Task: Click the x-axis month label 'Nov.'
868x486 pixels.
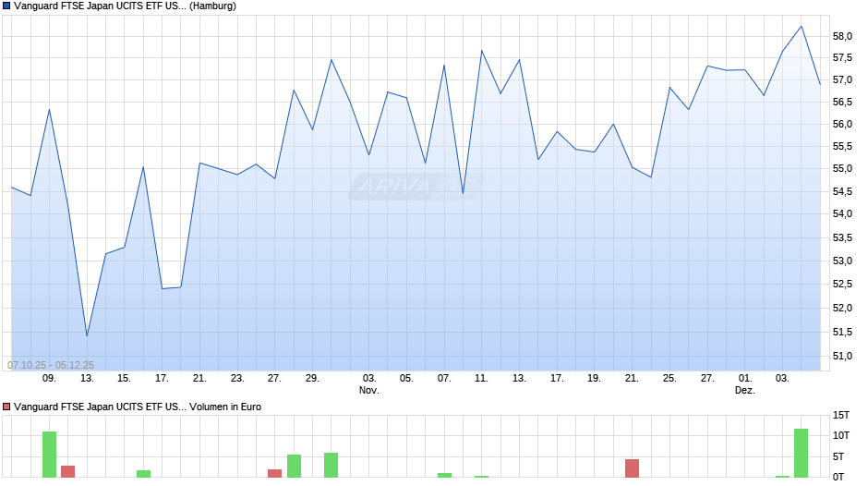Action: point(369,390)
